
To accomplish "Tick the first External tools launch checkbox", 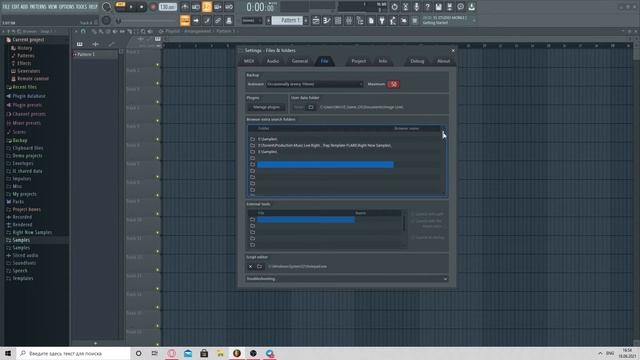I will click(x=413, y=214).
